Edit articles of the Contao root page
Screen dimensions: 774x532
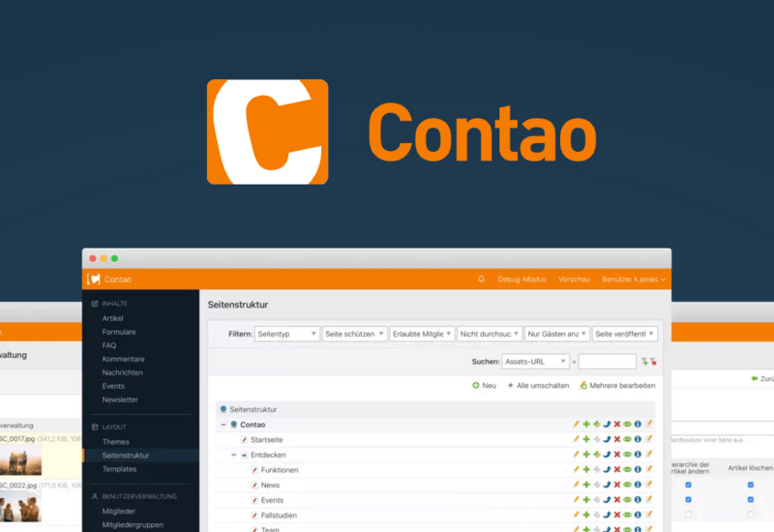(649, 425)
